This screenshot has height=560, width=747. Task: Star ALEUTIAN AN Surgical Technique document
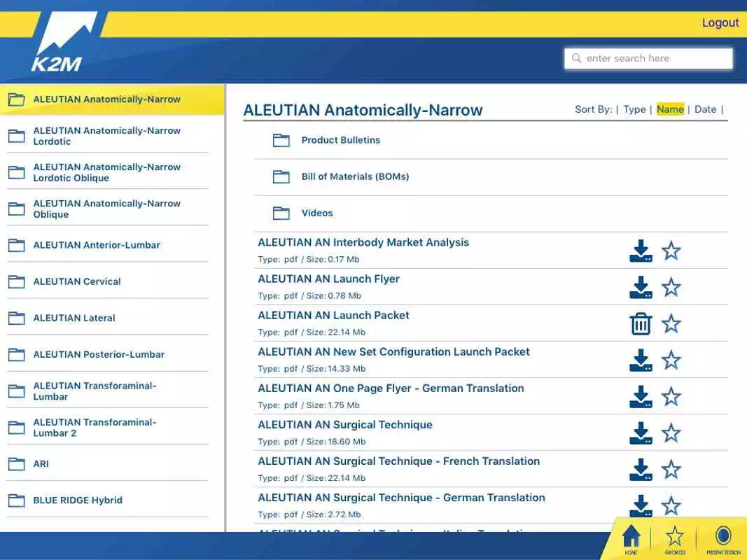(x=671, y=433)
